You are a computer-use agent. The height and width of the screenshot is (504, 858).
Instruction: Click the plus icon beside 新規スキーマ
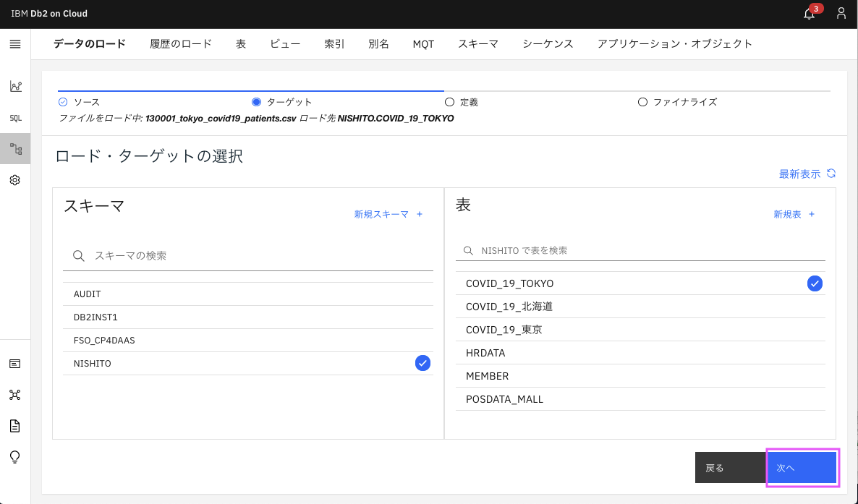tap(420, 214)
